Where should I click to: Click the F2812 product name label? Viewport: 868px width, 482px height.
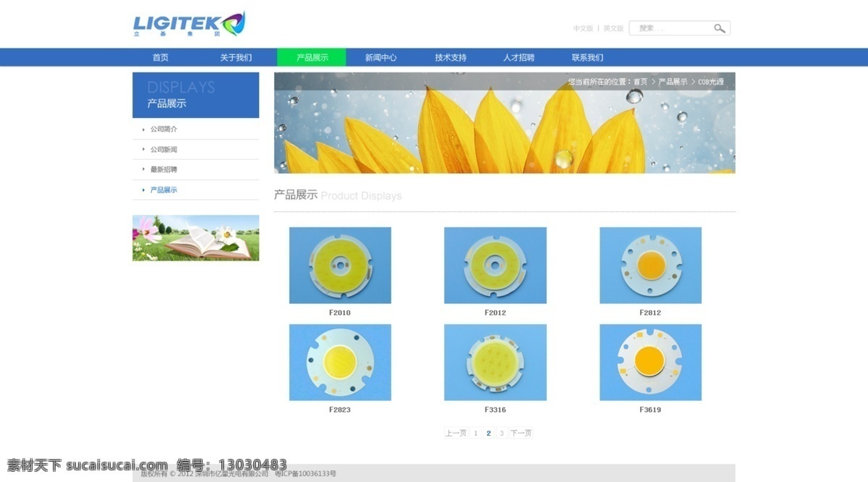click(650, 313)
